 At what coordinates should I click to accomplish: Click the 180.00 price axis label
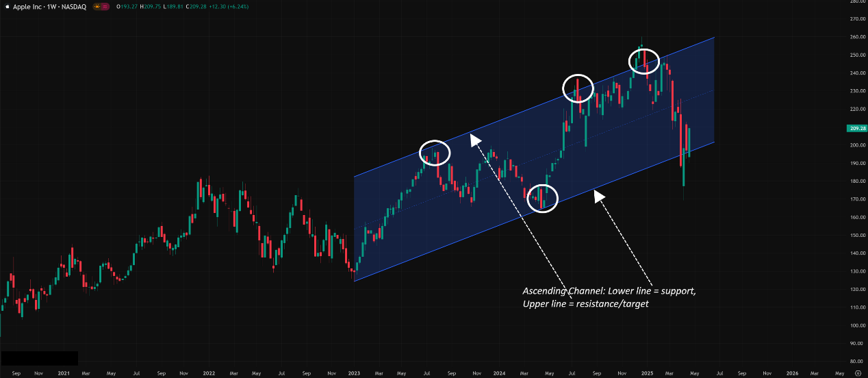(857, 181)
